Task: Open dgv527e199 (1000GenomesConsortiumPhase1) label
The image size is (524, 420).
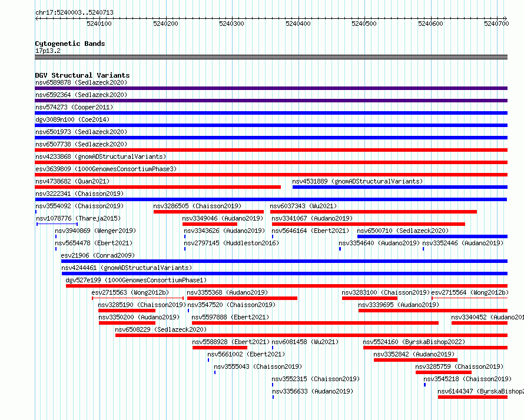Action: pos(137,280)
